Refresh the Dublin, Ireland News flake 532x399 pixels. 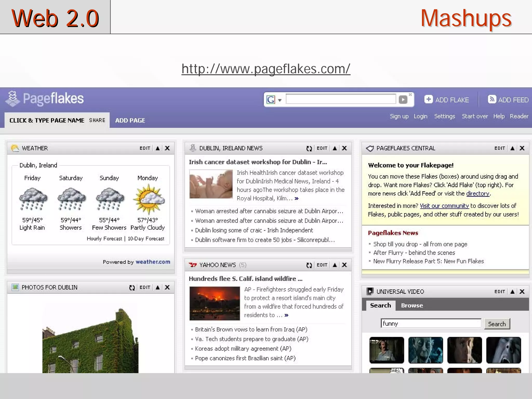[x=309, y=148]
